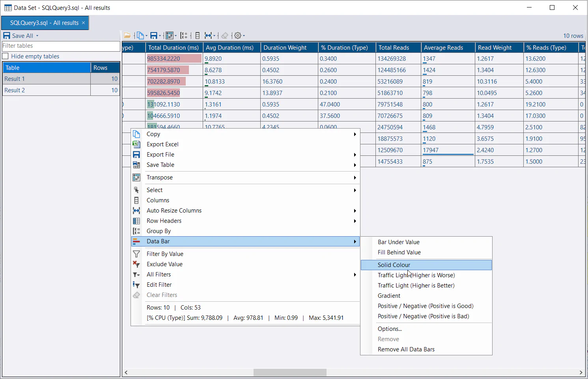588x379 pixels.
Task: Click the horizontal scrollbar thumb
Action: (290, 372)
